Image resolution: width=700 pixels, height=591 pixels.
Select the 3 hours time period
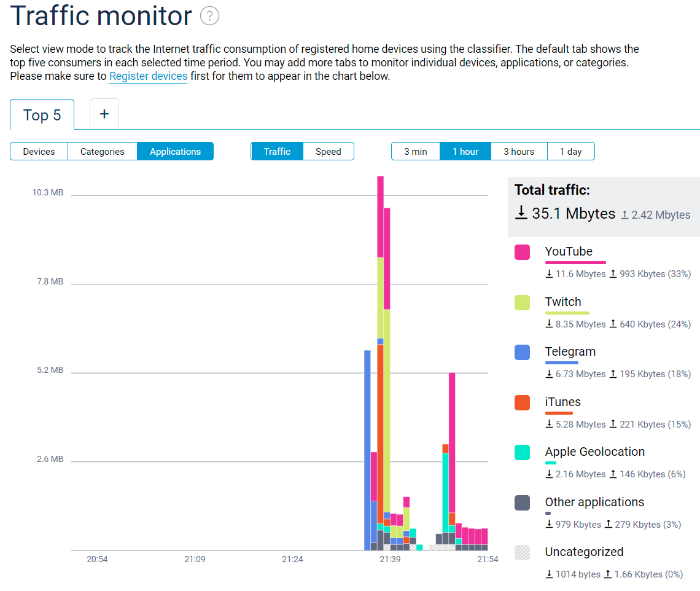pos(518,151)
